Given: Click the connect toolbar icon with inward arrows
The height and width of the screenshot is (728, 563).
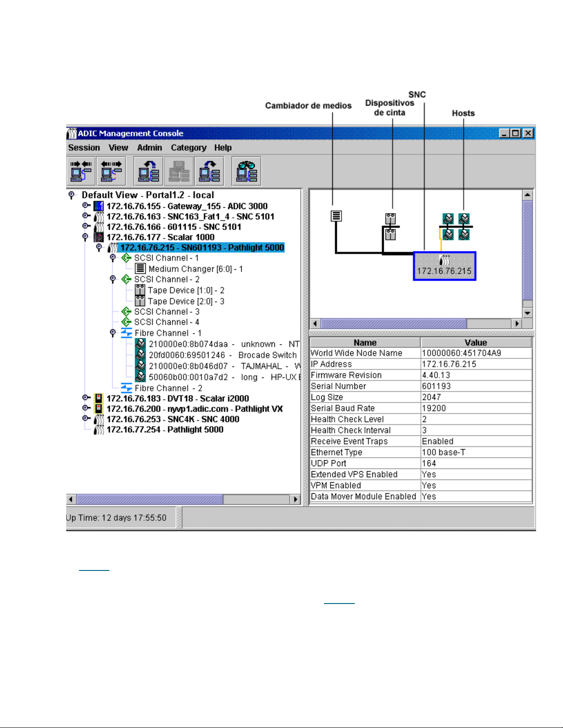Looking at the screenshot, I should tap(81, 171).
